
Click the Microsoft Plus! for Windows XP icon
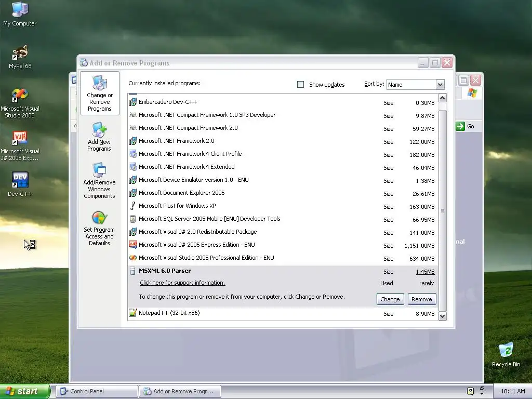[132, 206]
